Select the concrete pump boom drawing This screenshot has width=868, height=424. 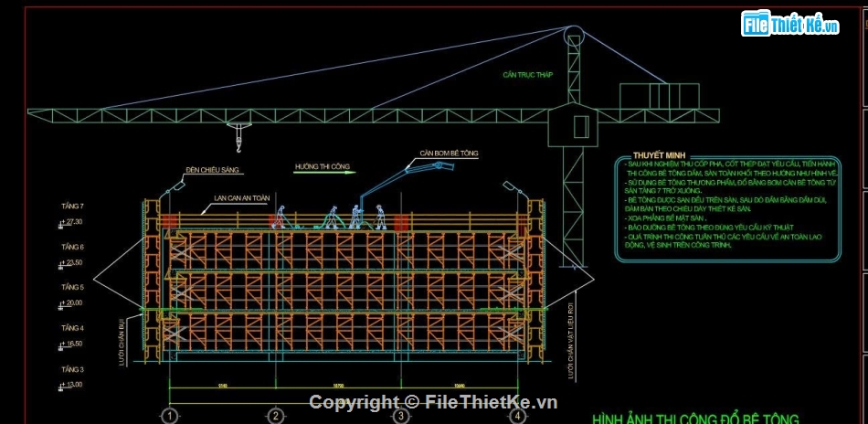[406, 181]
